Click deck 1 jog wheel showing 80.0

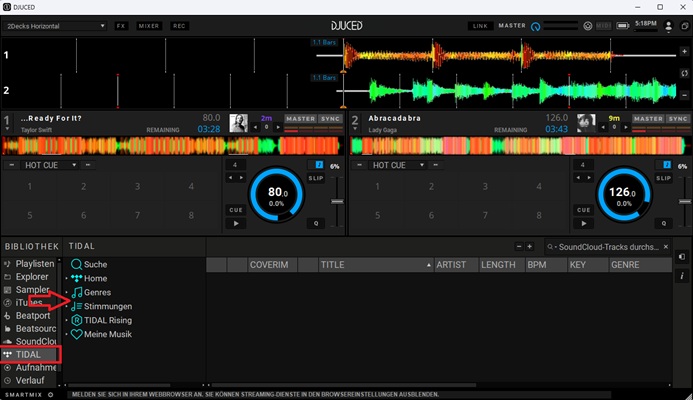pos(277,194)
